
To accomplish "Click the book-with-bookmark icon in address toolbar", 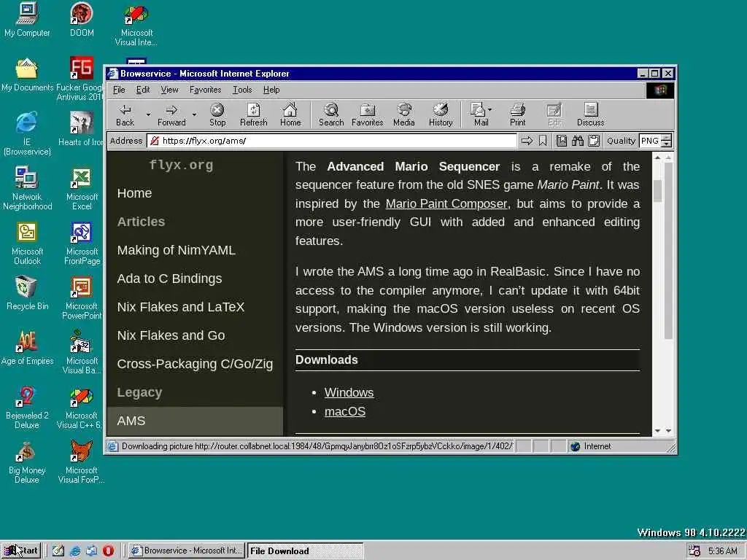I will 562,141.
